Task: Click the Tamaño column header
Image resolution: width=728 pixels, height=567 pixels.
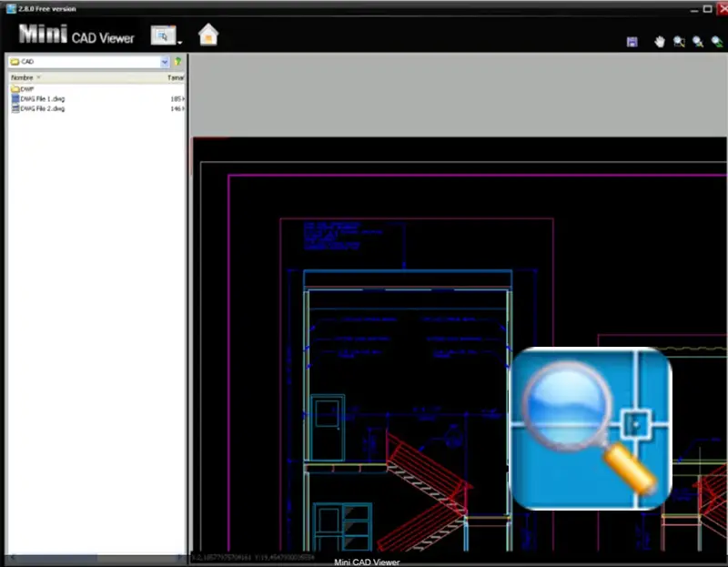Action: [x=176, y=77]
